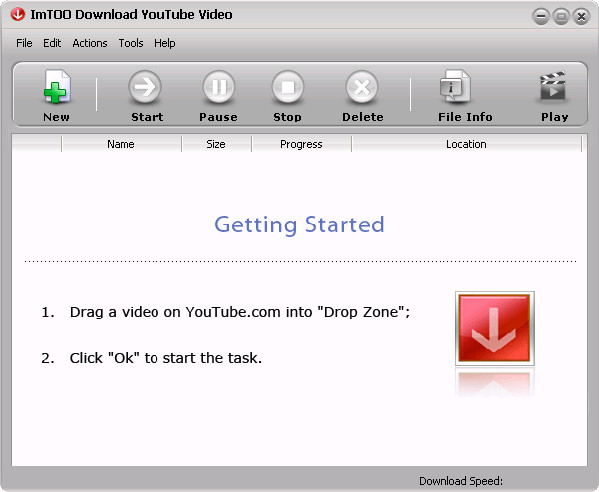
Task: Click the Download Speed status label
Action: [x=461, y=481]
